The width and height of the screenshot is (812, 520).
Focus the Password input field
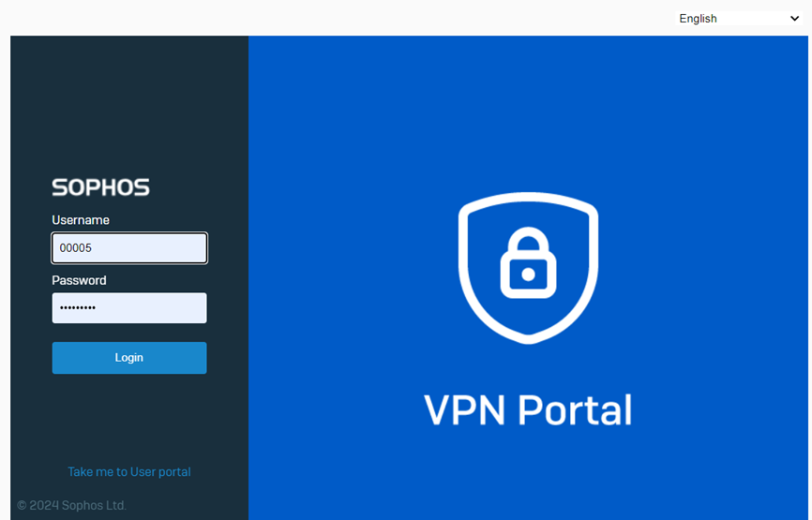[129, 308]
